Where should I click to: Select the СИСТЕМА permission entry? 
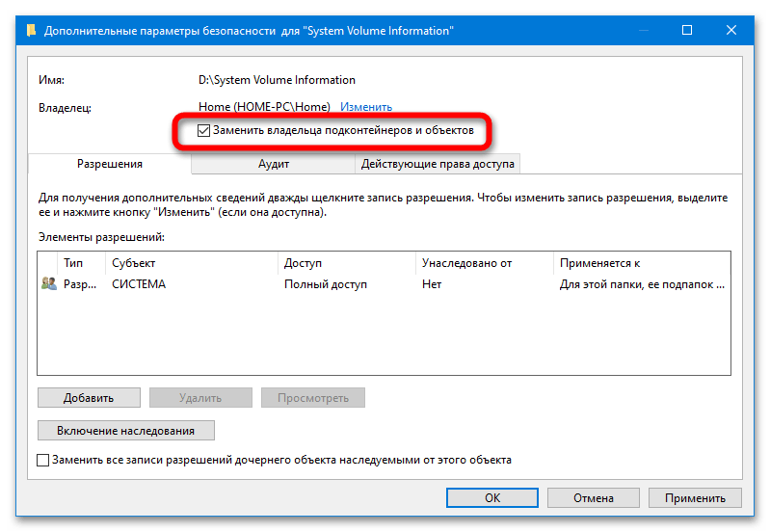(384, 284)
